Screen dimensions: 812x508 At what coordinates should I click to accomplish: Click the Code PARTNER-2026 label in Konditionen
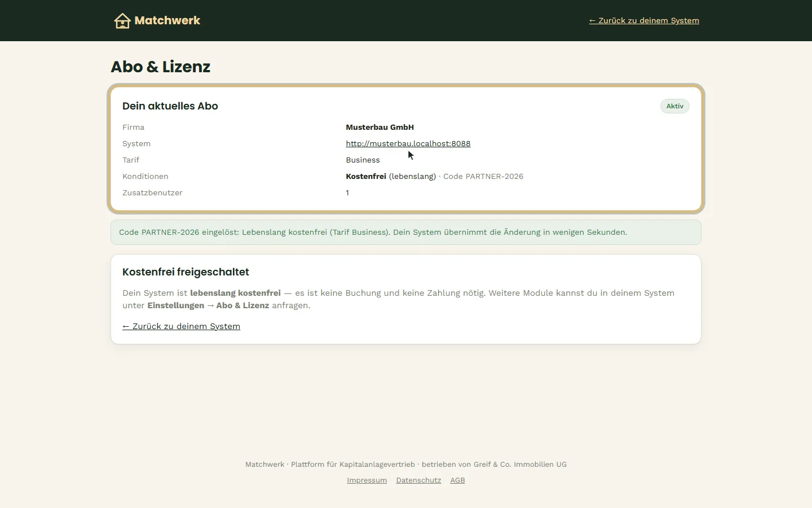483,176
